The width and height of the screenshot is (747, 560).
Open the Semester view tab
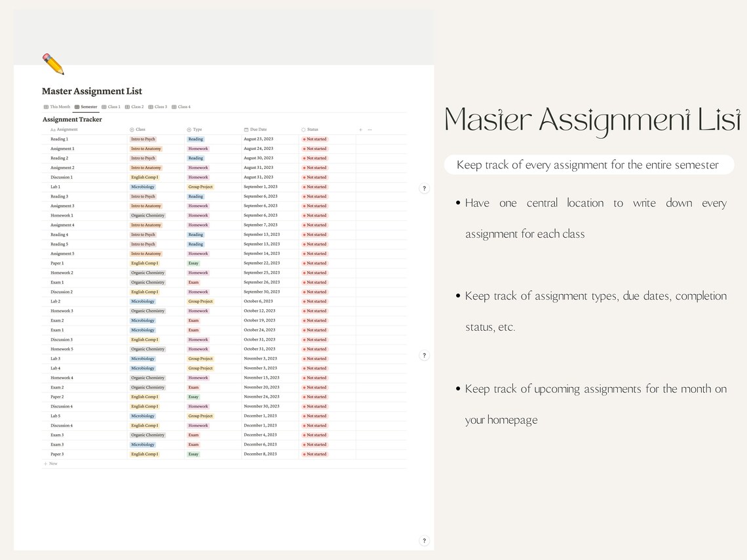coord(87,106)
